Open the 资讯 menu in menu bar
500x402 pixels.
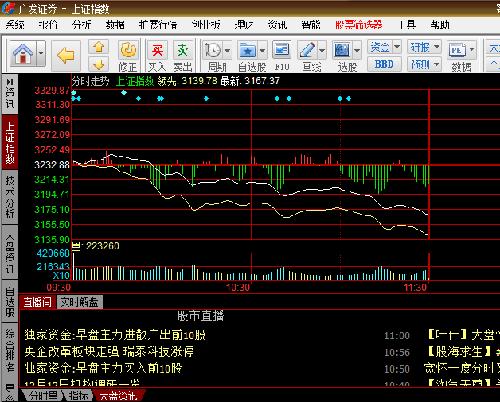[277, 25]
